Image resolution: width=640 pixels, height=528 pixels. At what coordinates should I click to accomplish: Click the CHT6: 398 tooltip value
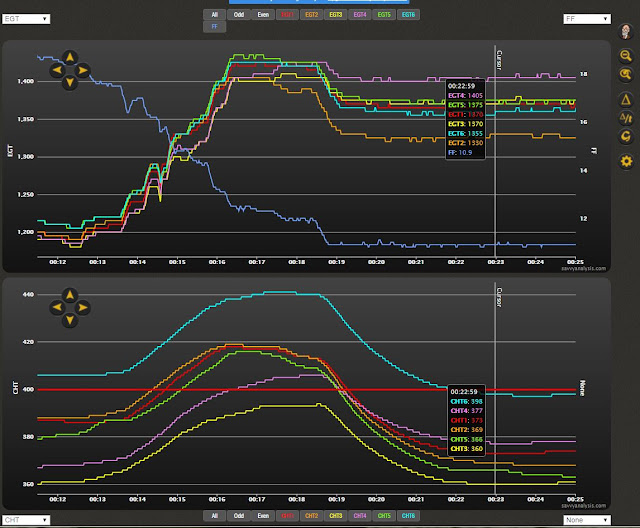[x=467, y=402]
